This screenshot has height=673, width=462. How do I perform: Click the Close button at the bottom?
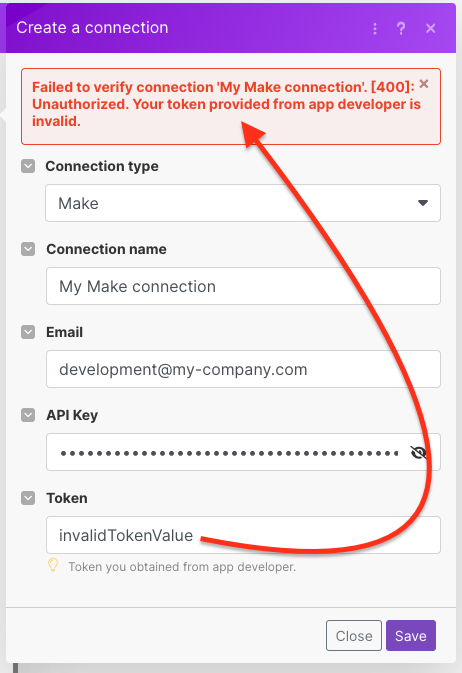pos(354,636)
